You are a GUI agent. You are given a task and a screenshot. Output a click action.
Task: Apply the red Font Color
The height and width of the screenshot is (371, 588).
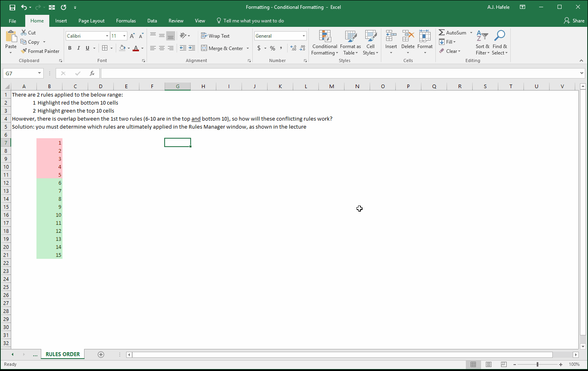(x=136, y=48)
